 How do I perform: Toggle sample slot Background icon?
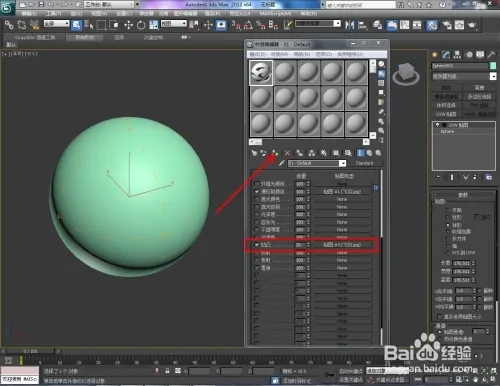(381, 83)
